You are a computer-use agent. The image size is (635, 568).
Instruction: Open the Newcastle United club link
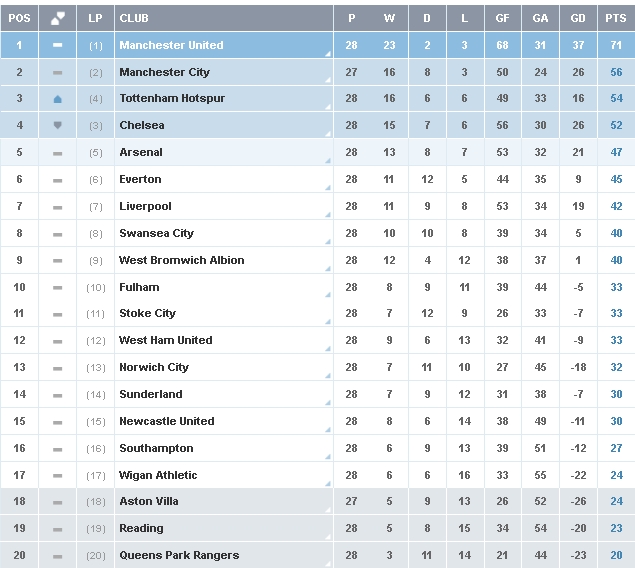point(166,421)
